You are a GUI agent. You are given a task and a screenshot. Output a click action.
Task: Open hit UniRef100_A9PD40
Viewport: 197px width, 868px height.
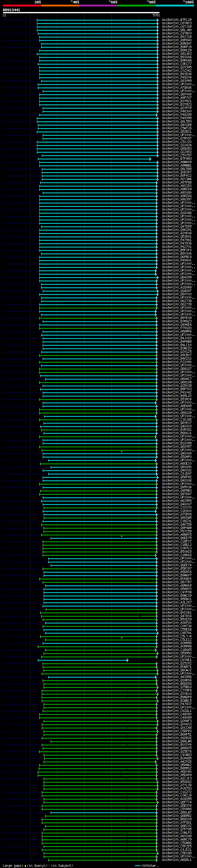click(x=177, y=40)
